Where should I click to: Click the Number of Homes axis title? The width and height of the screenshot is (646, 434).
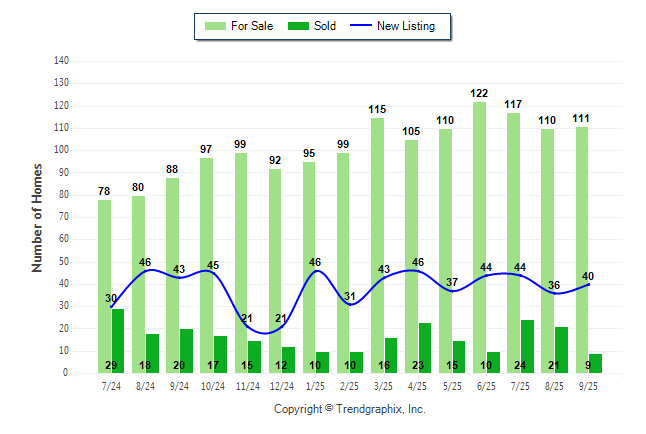[38, 218]
